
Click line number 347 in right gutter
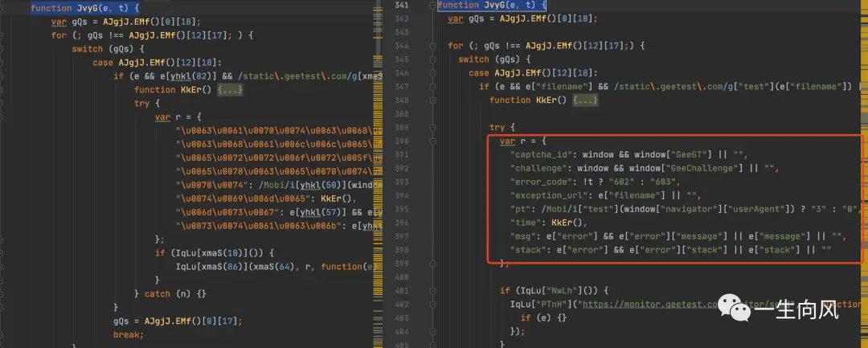pyautogui.click(x=400, y=86)
